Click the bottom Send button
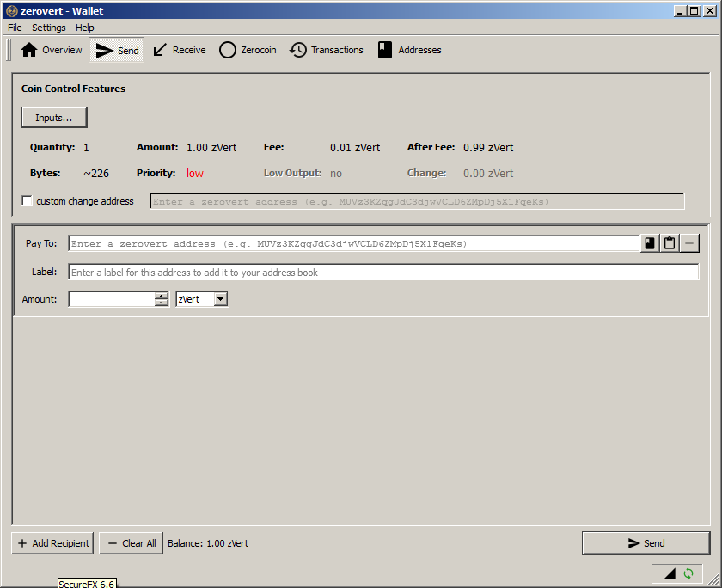This screenshot has width=722, height=588. tap(646, 543)
